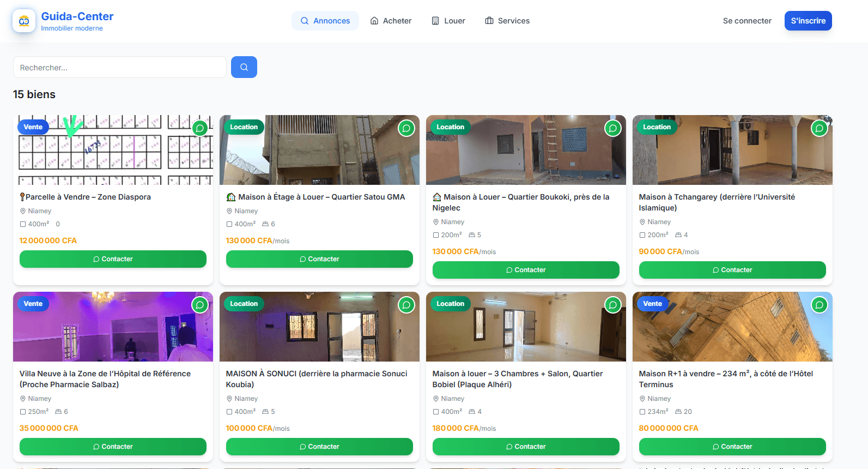Open the Quartier Bobiel room photo
The width and height of the screenshot is (868, 469).
coord(526,327)
